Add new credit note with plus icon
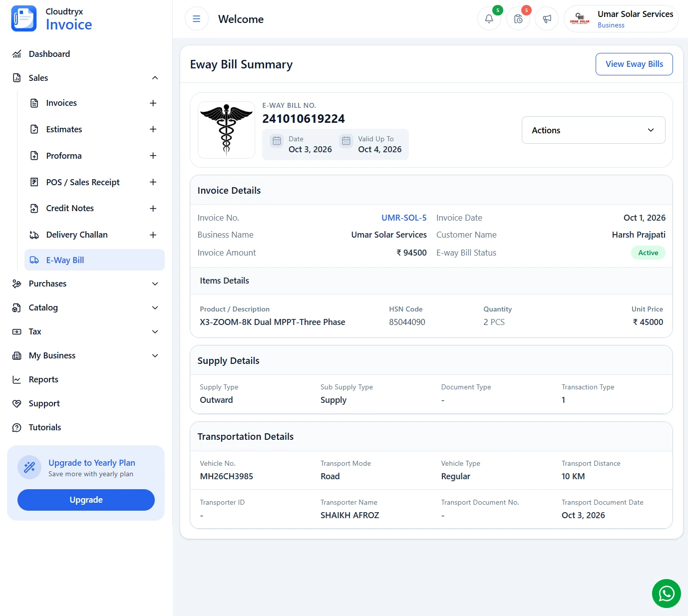 pos(153,208)
